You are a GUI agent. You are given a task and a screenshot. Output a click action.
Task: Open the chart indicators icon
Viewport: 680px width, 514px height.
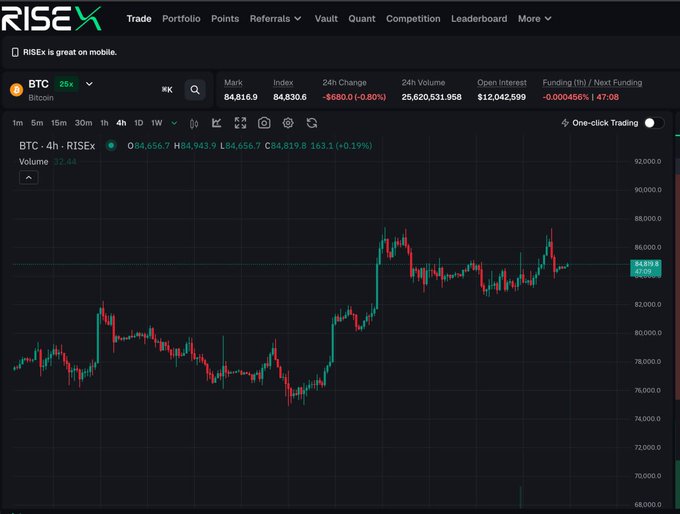point(216,123)
